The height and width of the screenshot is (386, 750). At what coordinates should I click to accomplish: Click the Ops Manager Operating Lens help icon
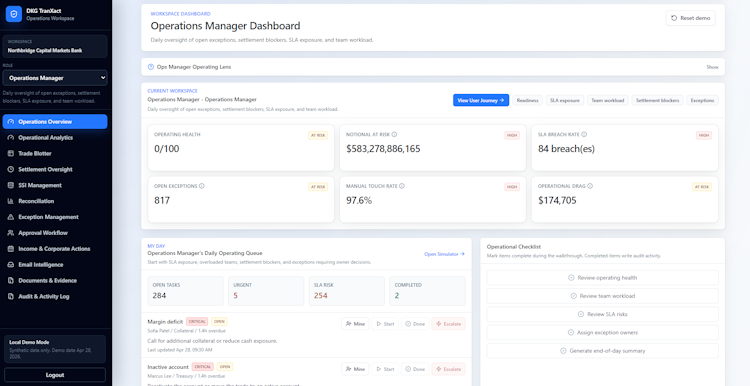pos(151,67)
